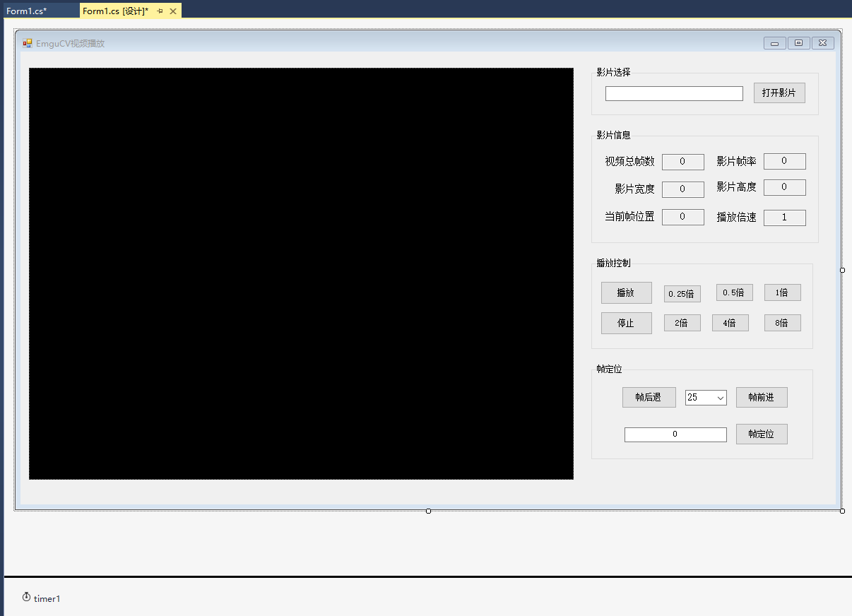Screen dimensions: 852x616
Task: Click the 帧定位 button
Action: click(762, 434)
